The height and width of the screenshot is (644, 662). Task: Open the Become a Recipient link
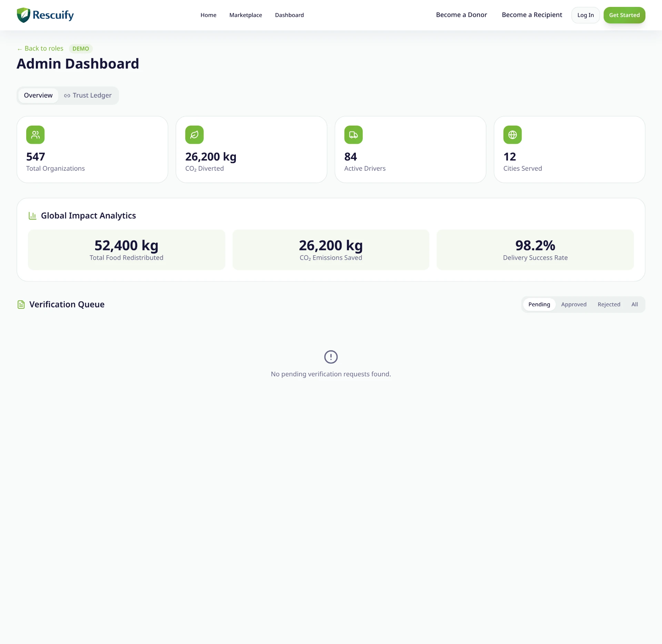(532, 15)
